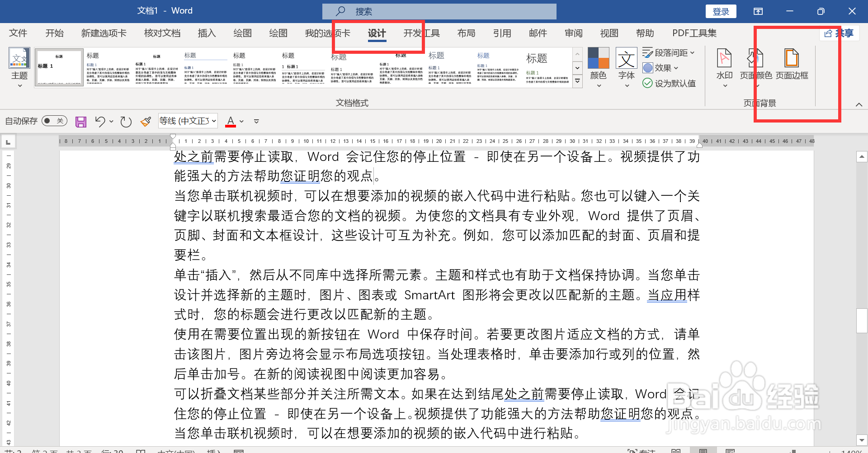This screenshot has width=868, height=453.
Task: Click the dropdown arrow under 主题
Action: point(19,85)
